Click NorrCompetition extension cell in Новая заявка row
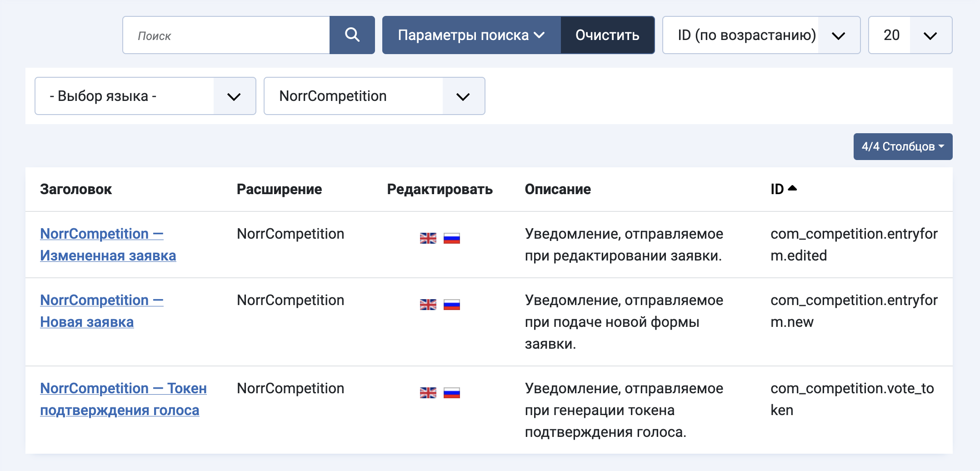980x471 pixels. (x=290, y=300)
